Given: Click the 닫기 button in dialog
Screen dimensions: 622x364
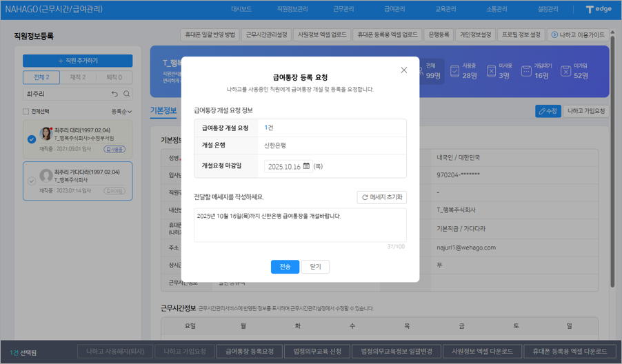Looking at the screenshot, I should point(315,267).
